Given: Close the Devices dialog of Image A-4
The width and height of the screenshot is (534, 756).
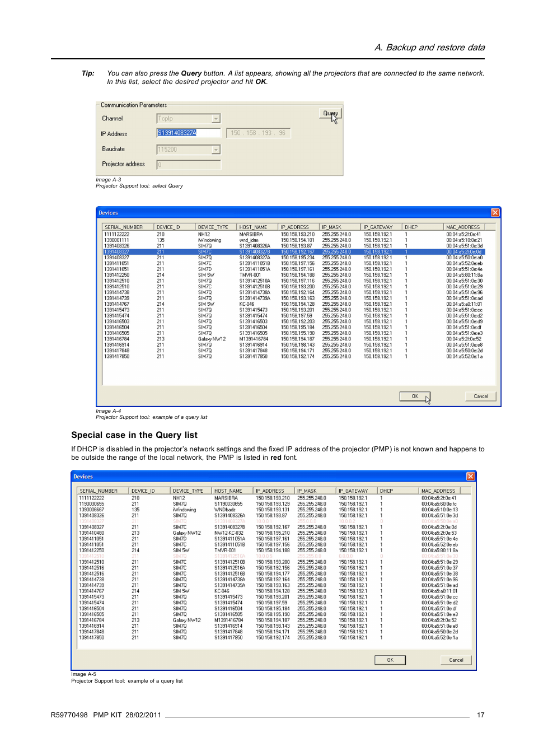Looking at the screenshot, I should tap(495, 213).
